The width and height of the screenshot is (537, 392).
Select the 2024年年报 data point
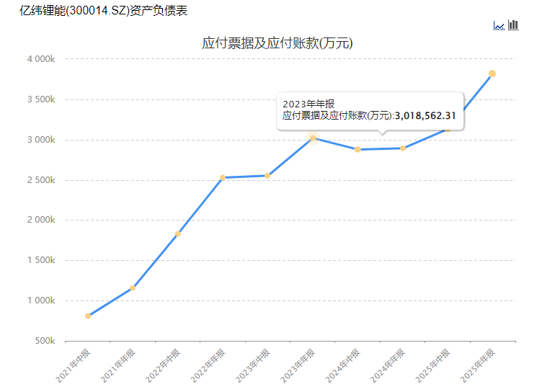[403, 148]
